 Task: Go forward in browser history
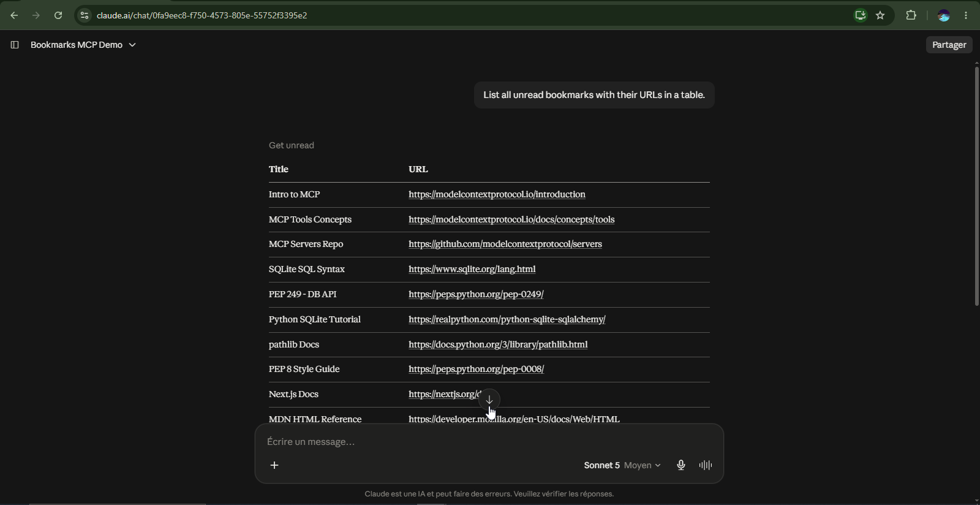[36, 15]
